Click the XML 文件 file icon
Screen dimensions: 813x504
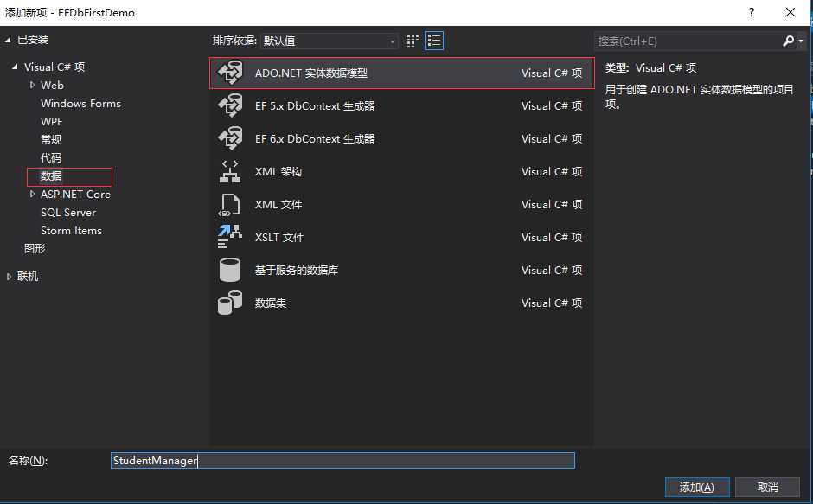[x=229, y=204]
